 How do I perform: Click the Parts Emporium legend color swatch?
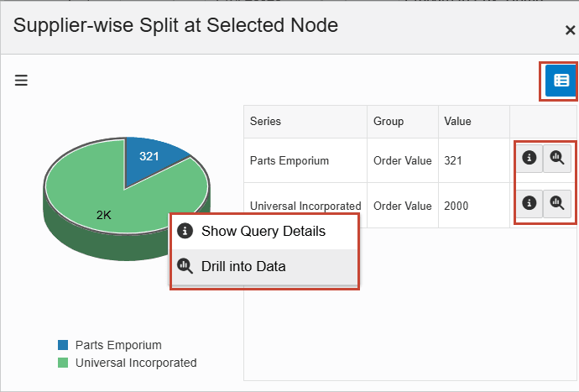[63, 345]
